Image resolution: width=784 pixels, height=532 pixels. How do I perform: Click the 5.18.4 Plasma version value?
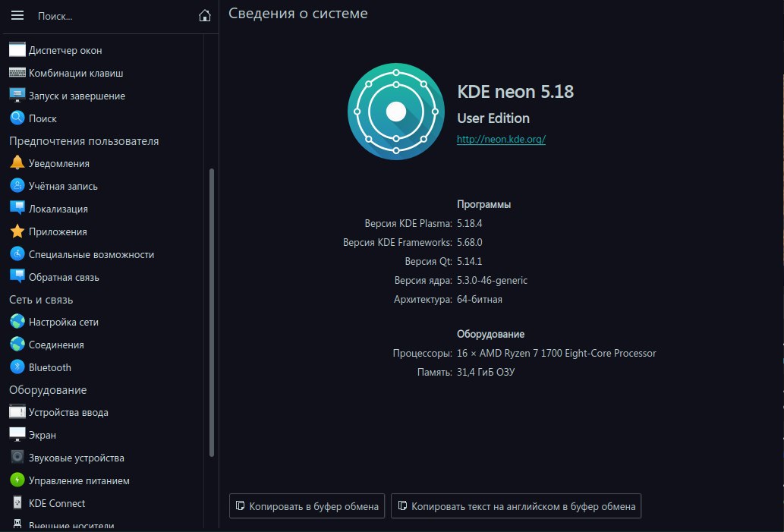click(x=470, y=223)
